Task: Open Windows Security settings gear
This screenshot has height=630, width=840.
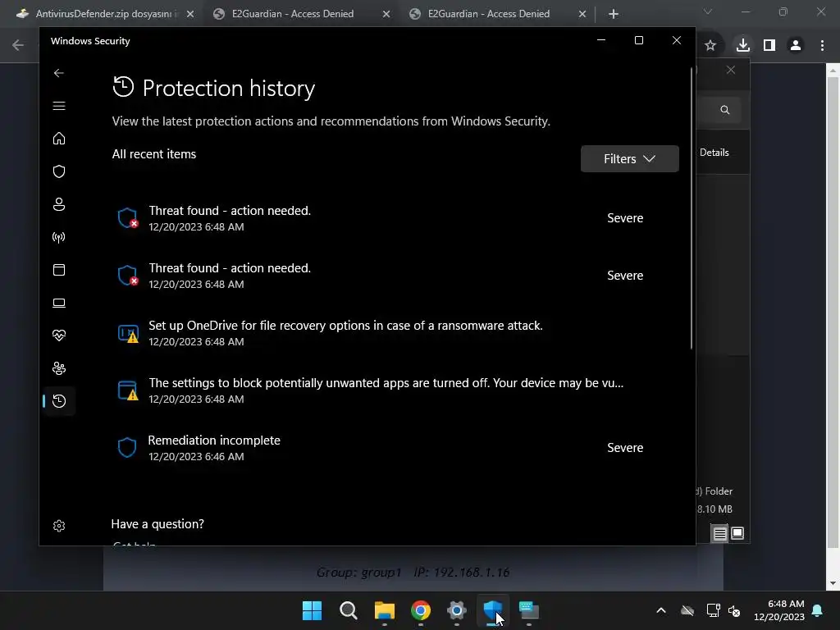Action: [59, 526]
